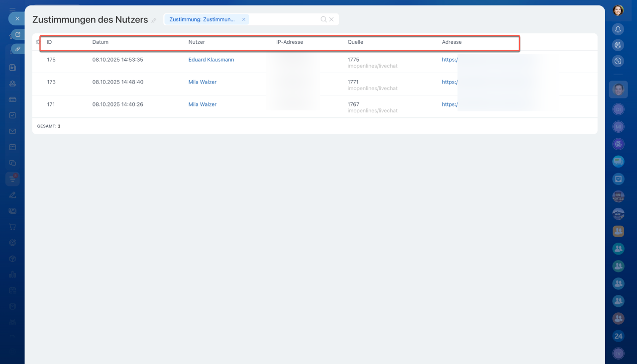Viewport: 637px width, 364px height.
Task: Open the Bitrix24 '24' icon in sidebar
Action: (x=618, y=336)
